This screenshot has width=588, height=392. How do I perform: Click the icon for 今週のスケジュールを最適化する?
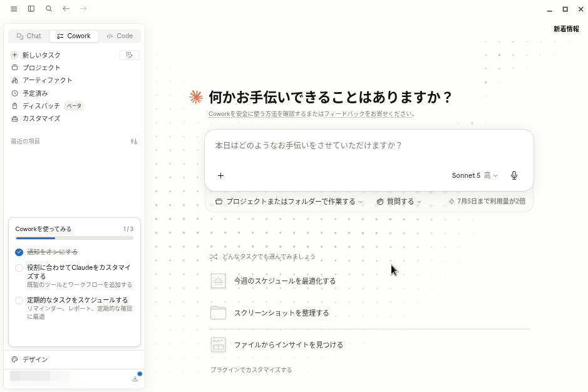(x=219, y=281)
